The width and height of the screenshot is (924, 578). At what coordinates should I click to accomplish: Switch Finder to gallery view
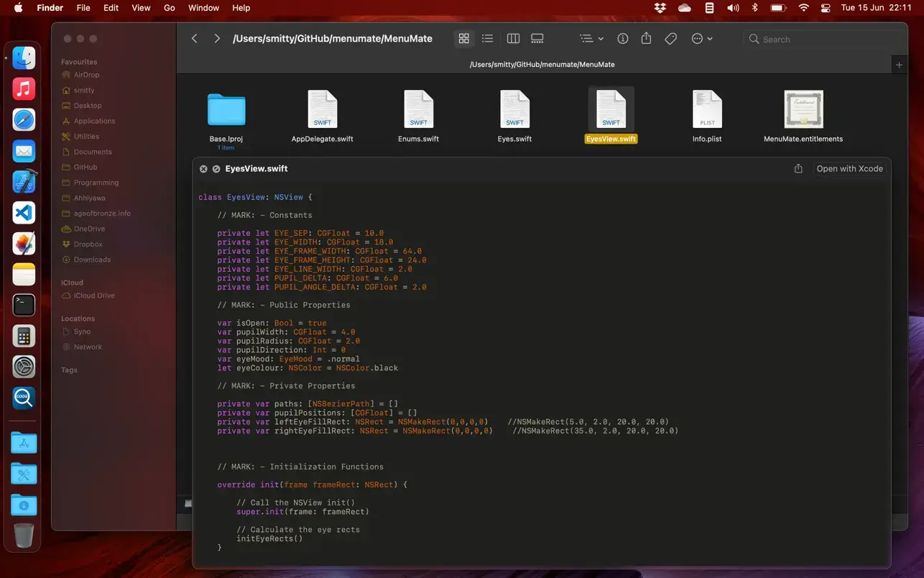(x=537, y=39)
